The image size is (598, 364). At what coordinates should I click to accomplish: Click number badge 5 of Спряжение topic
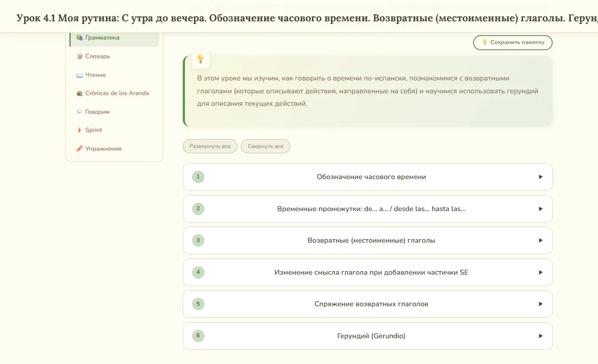click(x=198, y=304)
